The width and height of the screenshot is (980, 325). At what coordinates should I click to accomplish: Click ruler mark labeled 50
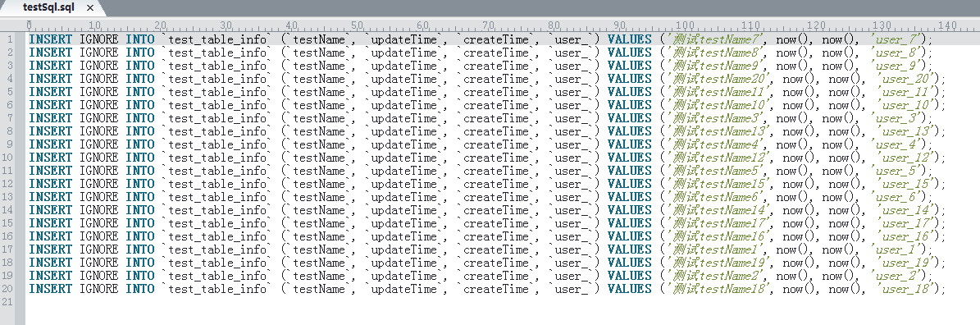358,25
